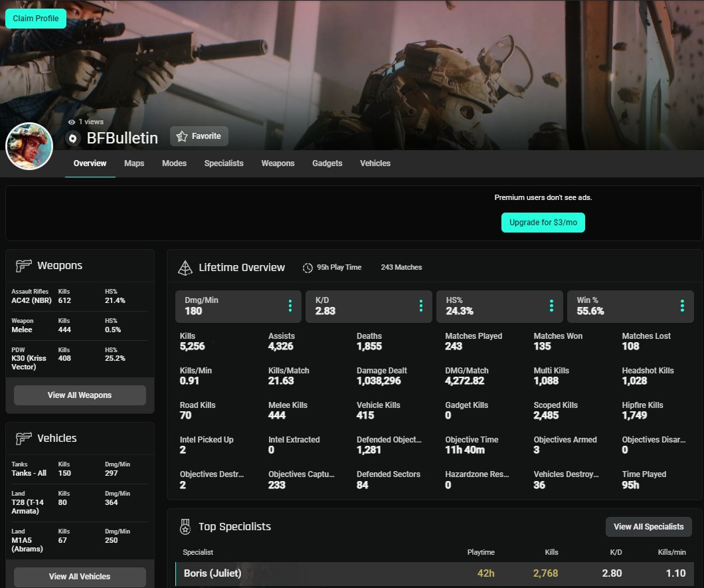Click the Playtime column header
This screenshot has width=704, height=588.
point(480,552)
